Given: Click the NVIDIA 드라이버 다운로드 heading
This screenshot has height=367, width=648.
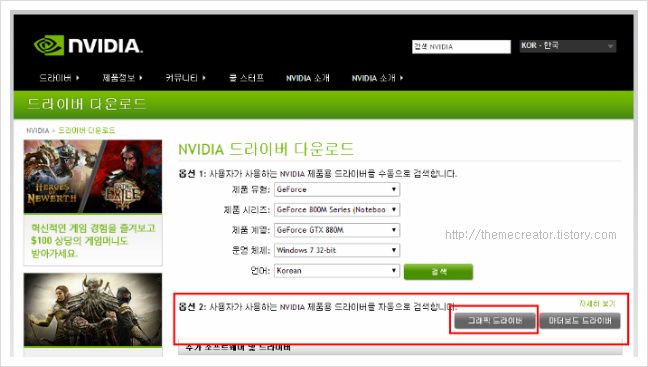Looking at the screenshot, I should tap(266, 149).
